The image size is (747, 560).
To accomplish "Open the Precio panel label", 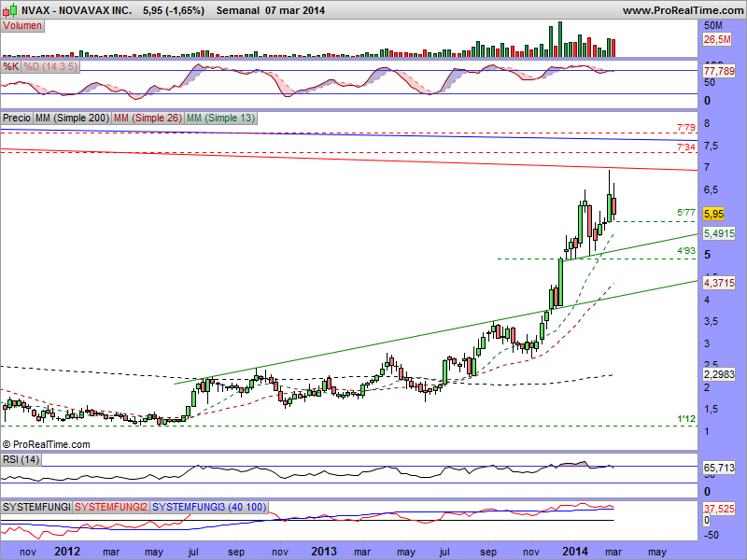I will tap(17, 118).
